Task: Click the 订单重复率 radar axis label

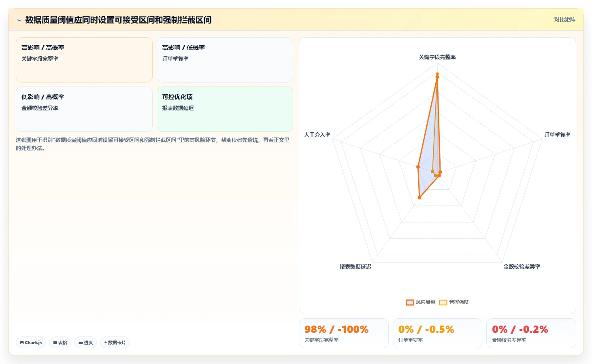Action: point(557,135)
